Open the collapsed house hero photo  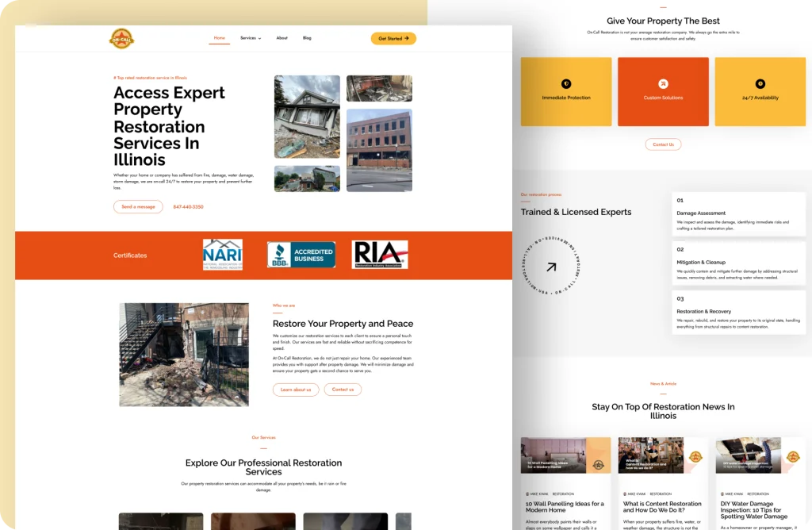point(307,117)
